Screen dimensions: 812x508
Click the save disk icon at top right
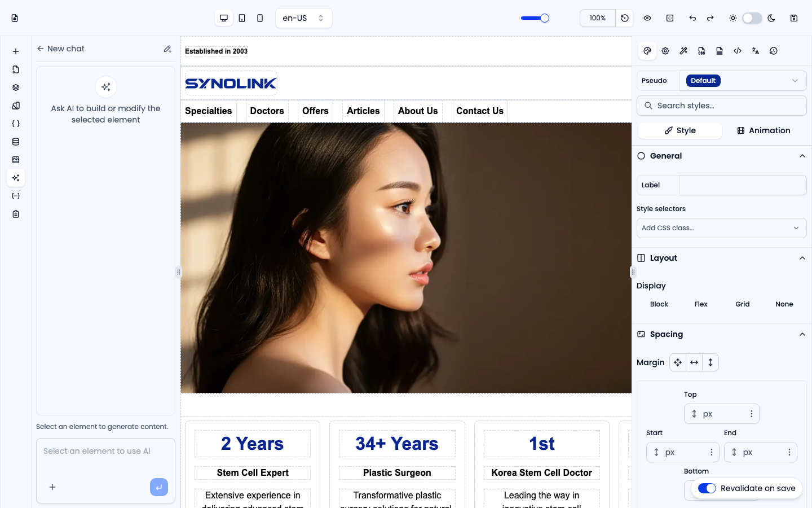pos(794,18)
